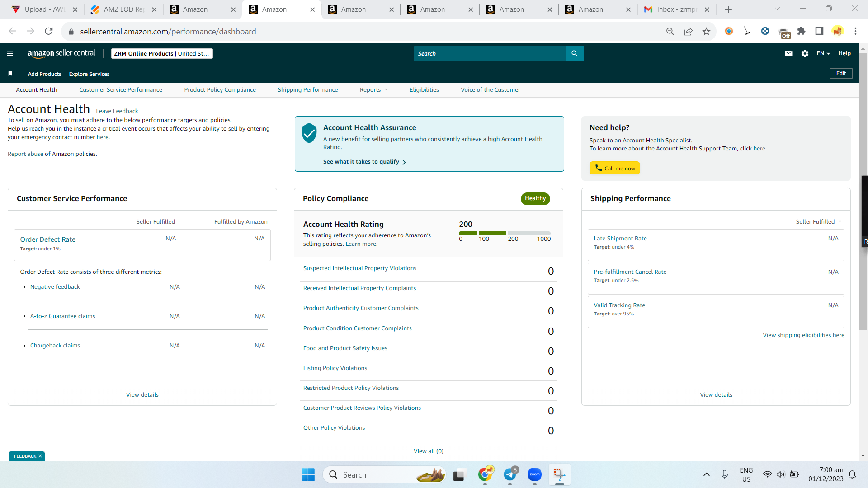This screenshot has width=868, height=488.
Task: Open Windows Start menu
Action: 308,475
